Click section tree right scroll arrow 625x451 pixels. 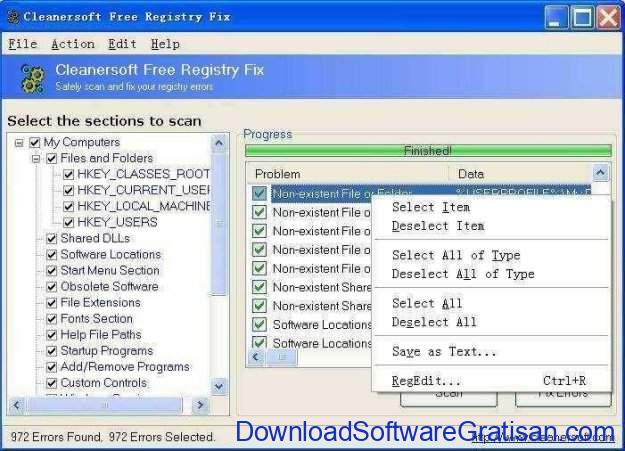200,405
